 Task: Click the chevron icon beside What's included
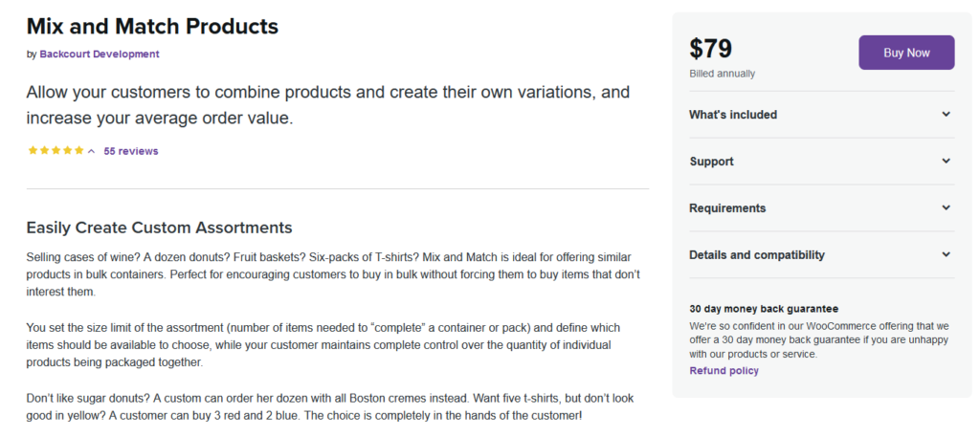(x=947, y=115)
